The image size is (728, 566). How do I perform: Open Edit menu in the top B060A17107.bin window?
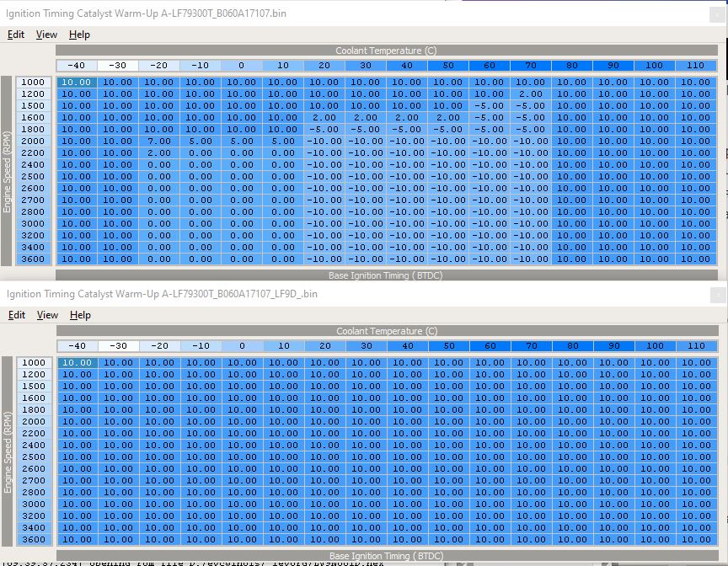point(16,35)
